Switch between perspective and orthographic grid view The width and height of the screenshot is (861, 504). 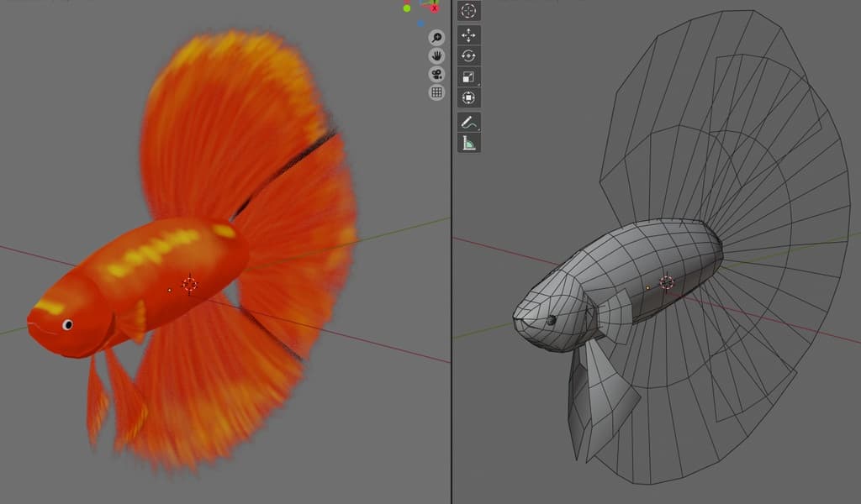[x=436, y=92]
